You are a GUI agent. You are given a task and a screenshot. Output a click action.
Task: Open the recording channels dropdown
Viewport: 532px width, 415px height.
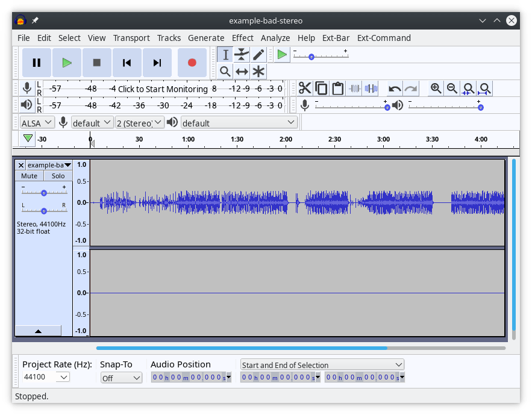click(140, 122)
